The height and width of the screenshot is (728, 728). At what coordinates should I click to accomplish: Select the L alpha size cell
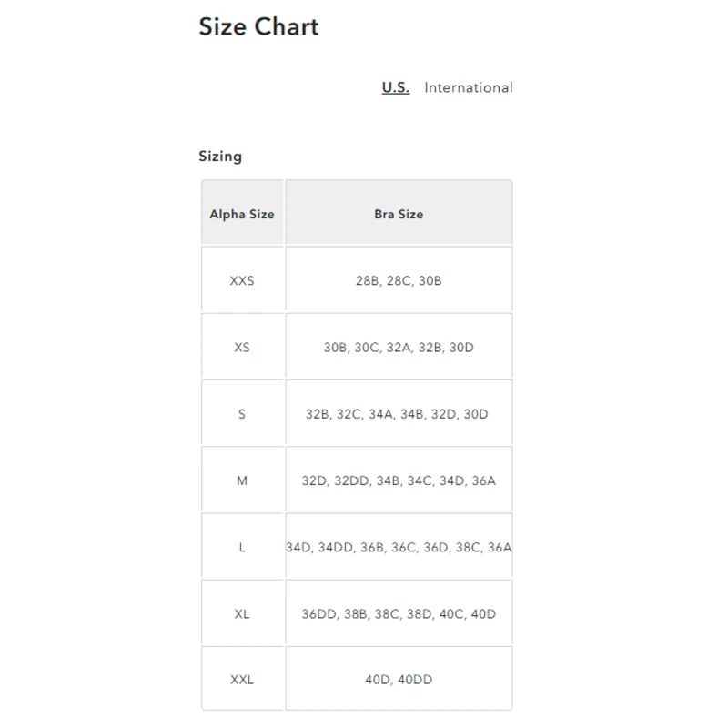tap(242, 547)
